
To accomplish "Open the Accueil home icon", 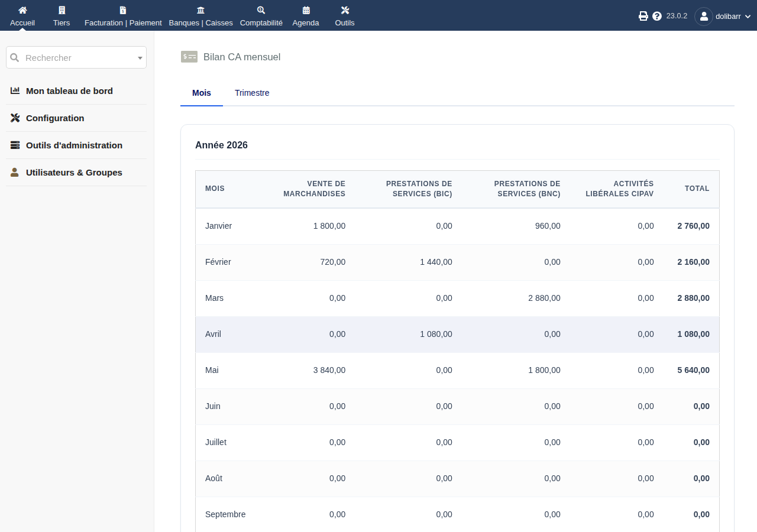I will 22,10.
